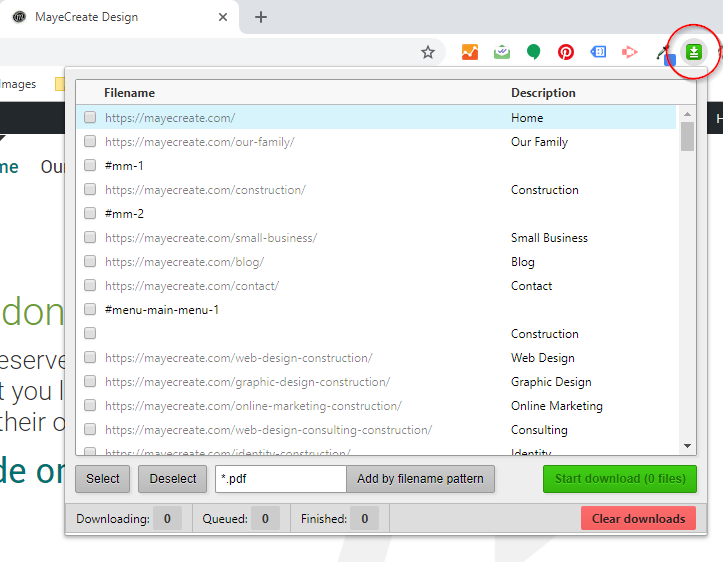723x562 pixels.
Task: Click the our-family/ URL text
Action: pos(200,142)
